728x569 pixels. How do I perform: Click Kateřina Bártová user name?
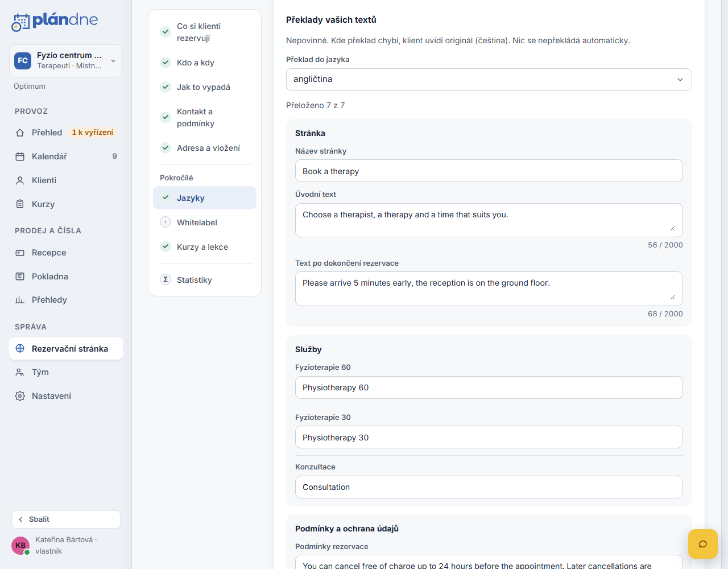coord(64,539)
